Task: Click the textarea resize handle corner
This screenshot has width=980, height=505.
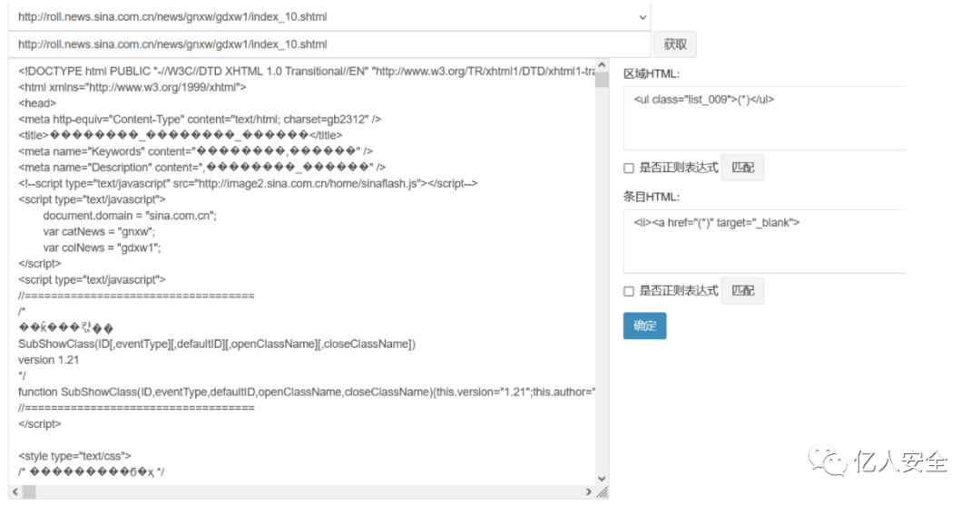Action: [x=602, y=492]
